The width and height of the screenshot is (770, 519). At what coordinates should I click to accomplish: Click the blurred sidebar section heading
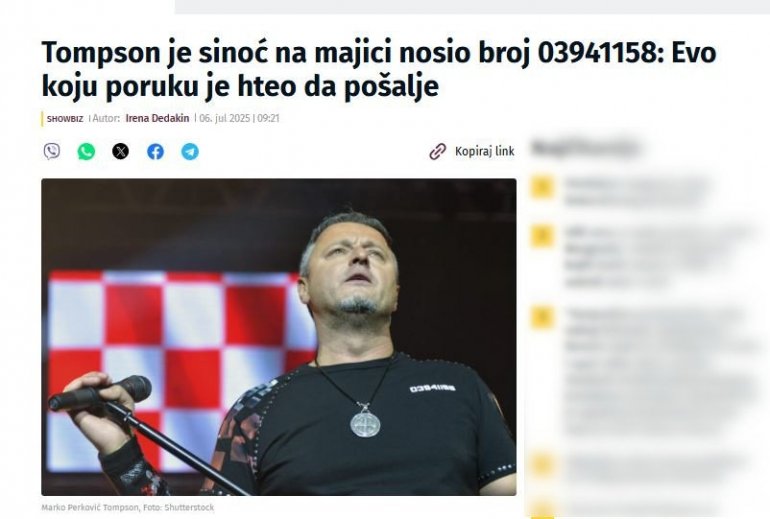584,148
